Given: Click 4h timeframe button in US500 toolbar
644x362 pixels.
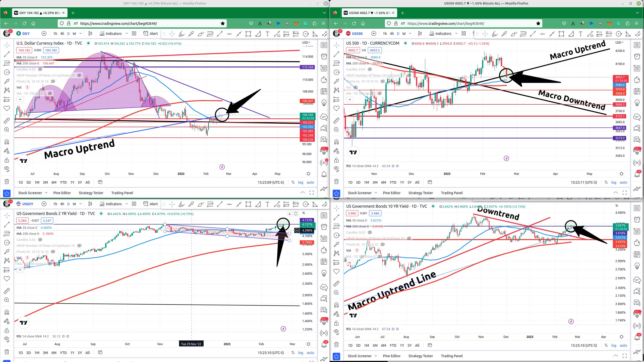Looking at the screenshot, I should [x=392, y=34].
